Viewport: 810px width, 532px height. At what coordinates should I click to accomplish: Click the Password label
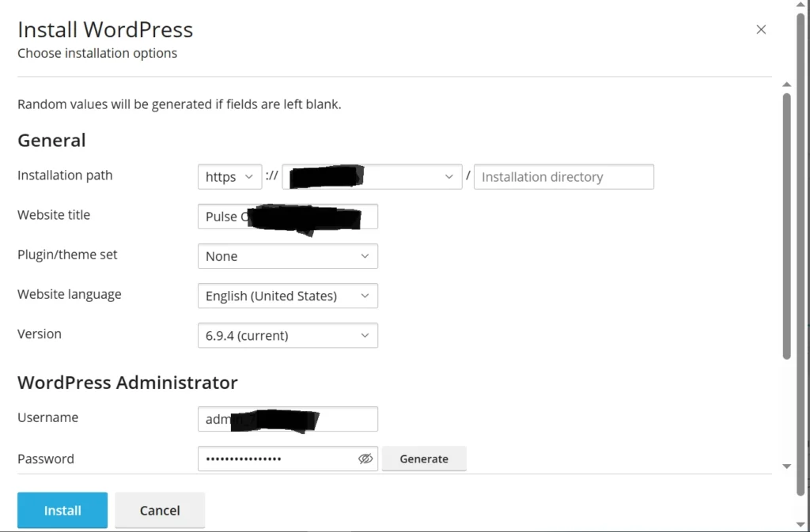click(x=46, y=458)
